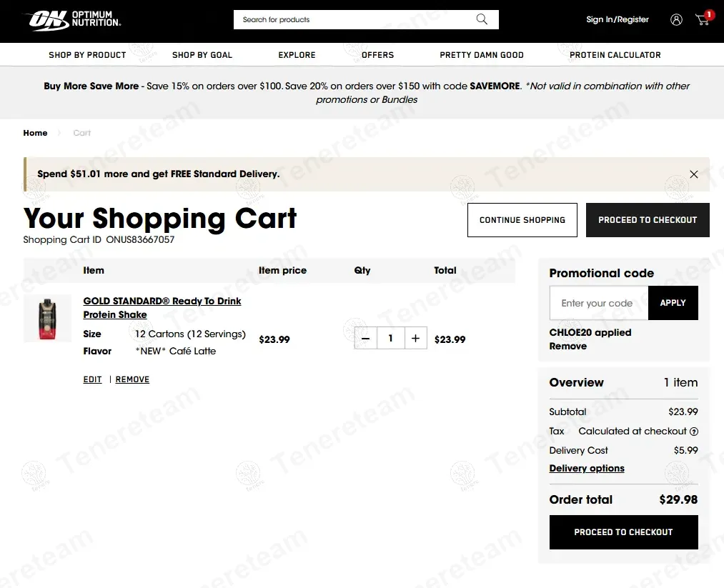
Task: Click the tax help question icon
Action: tap(694, 432)
